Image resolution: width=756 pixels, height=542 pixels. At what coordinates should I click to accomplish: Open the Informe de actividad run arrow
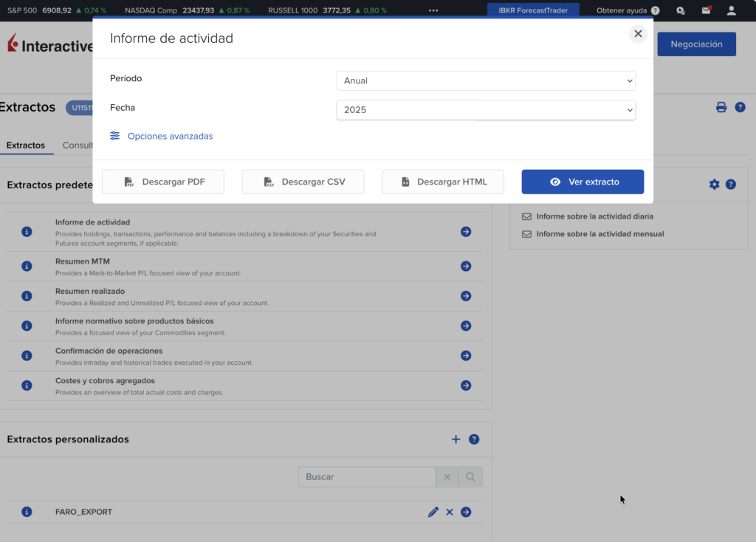tap(466, 231)
